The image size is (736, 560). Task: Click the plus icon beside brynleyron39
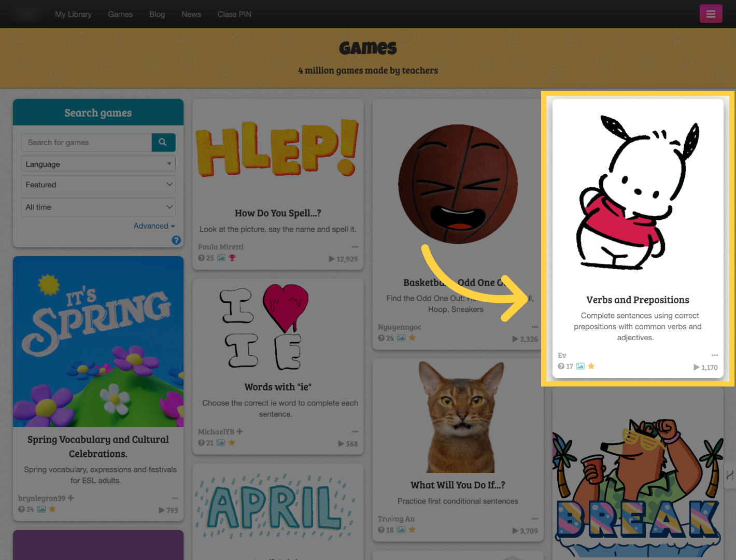(70, 498)
